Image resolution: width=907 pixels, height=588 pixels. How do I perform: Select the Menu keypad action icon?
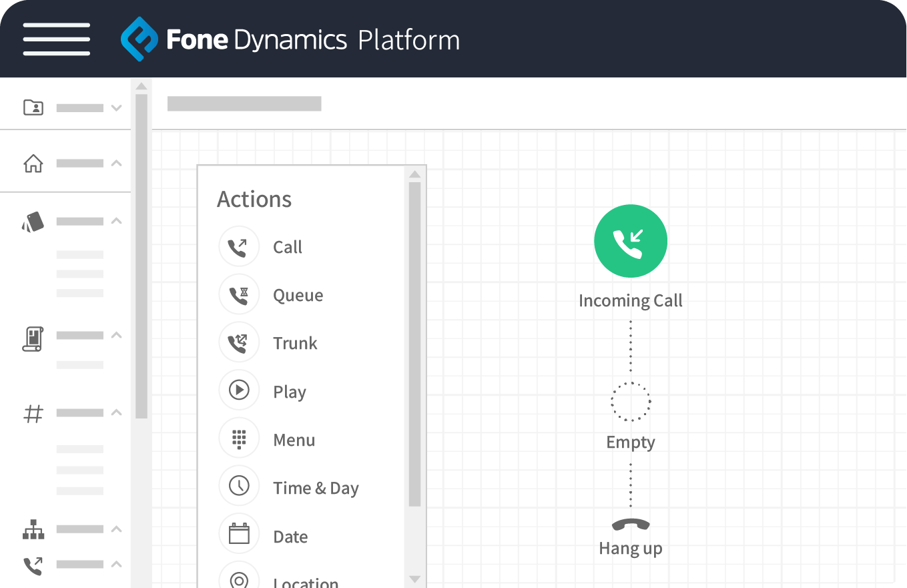point(239,438)
